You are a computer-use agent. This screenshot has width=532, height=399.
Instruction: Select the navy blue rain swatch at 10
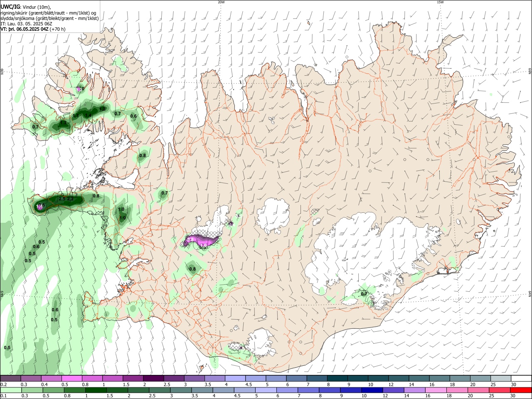click(372, 390)
